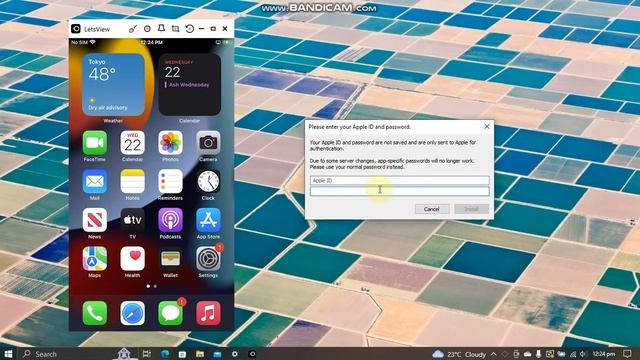Viewport: 640px width, 360px height.
Task: Open the LetsView brush annotation tool
Action: [133, 29]
